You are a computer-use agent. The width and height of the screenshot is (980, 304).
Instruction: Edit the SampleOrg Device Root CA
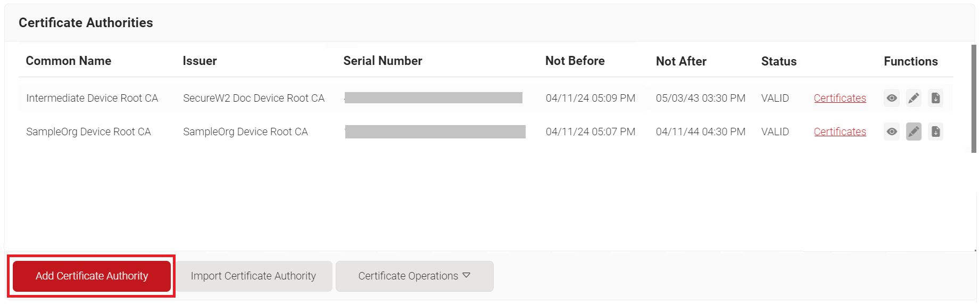point(913,132)
